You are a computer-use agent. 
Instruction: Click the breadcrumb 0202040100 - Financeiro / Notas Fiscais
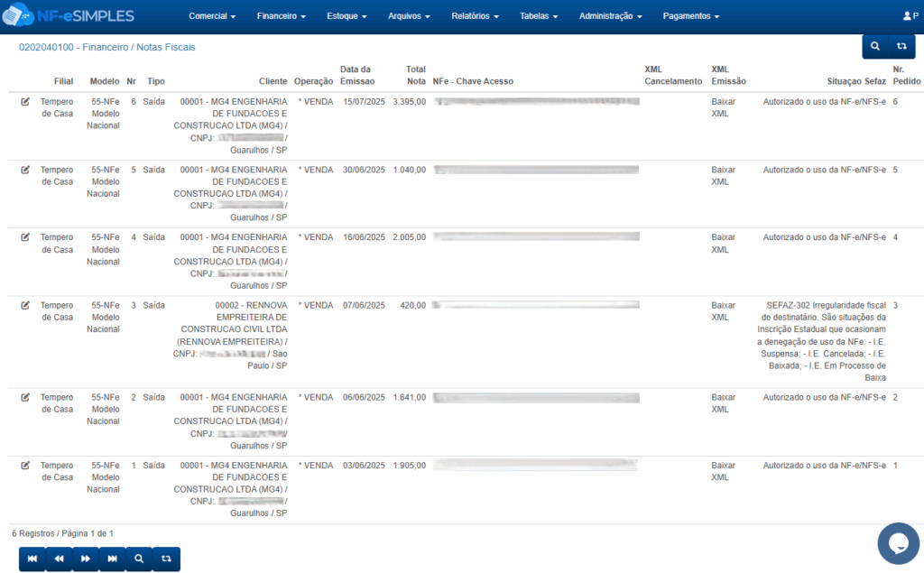[106, 47]
